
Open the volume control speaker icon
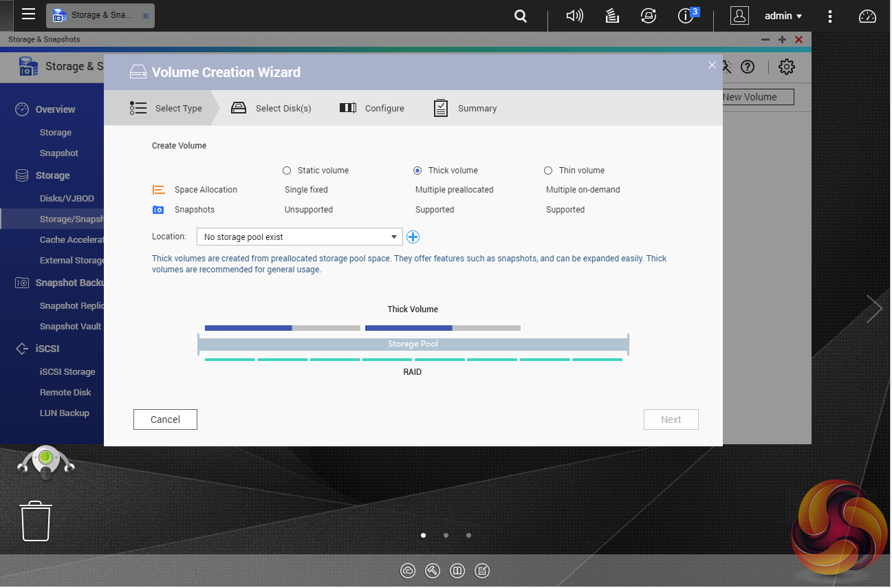(574, 16)
